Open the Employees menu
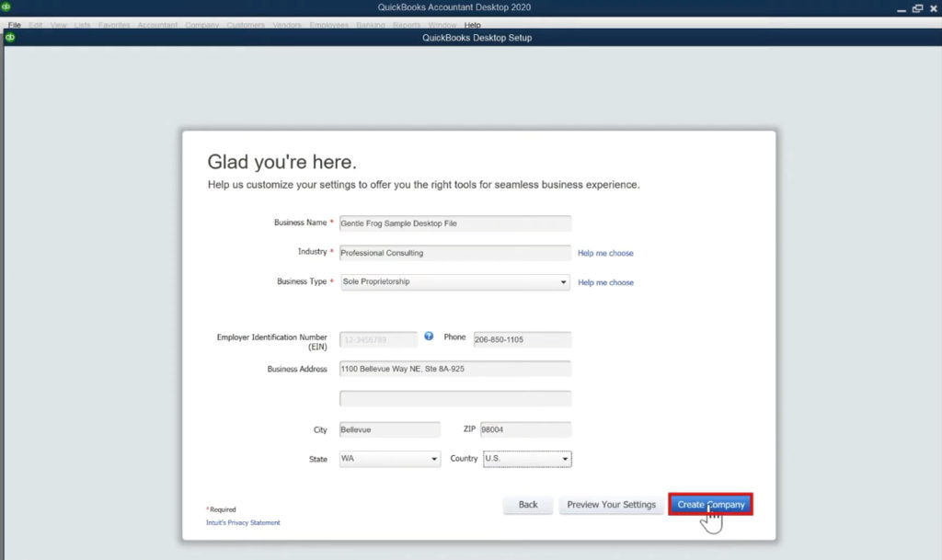Viewport: 942px width, 560px height. (327, 25)
